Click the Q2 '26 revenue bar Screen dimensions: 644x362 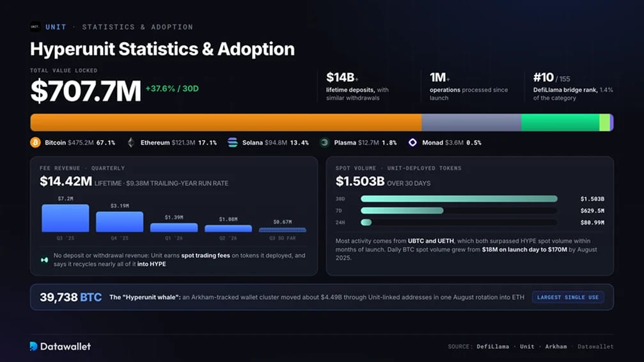pyautogui.click(x=228, y=228)
